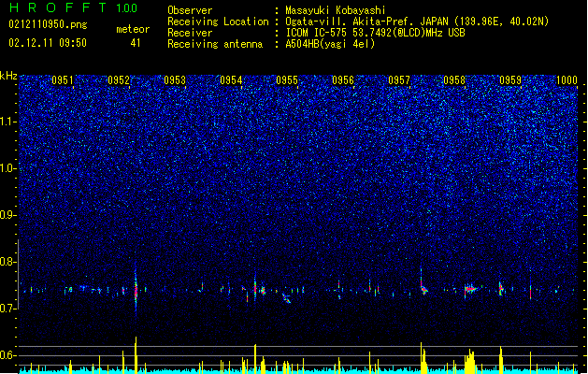Click the meteor count value 41
This screenshot has height=374, width=588.
point(136,43)
